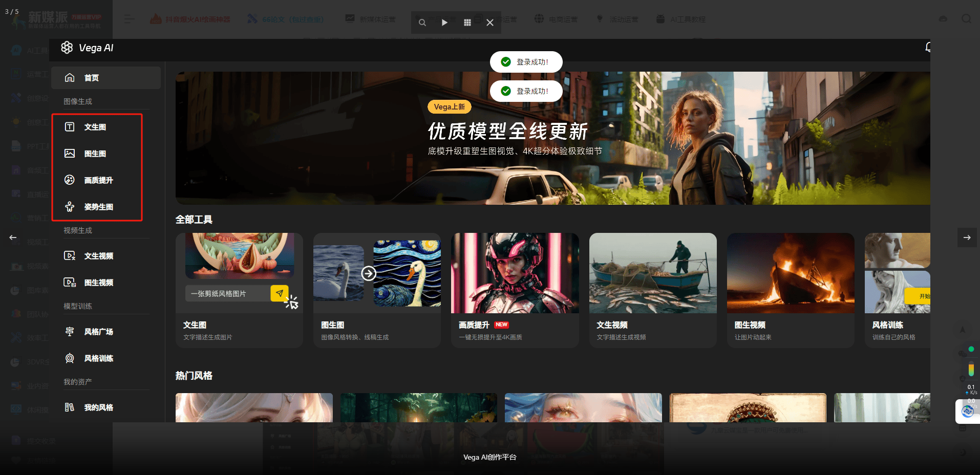Click the 一张剪纸风格图片 prompt input field
The image size is (980, 475).
pos(227,293)
